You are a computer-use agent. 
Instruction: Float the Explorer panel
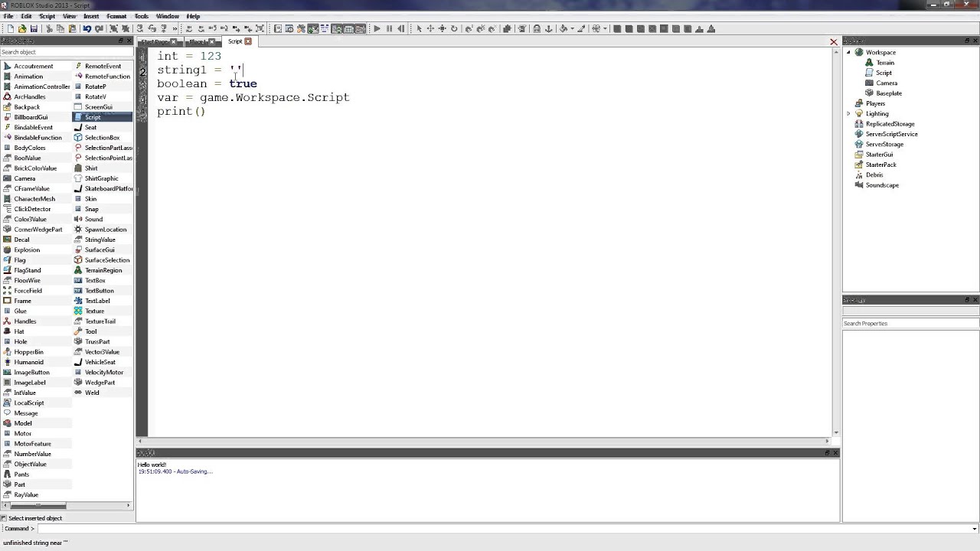pos(967,41)
